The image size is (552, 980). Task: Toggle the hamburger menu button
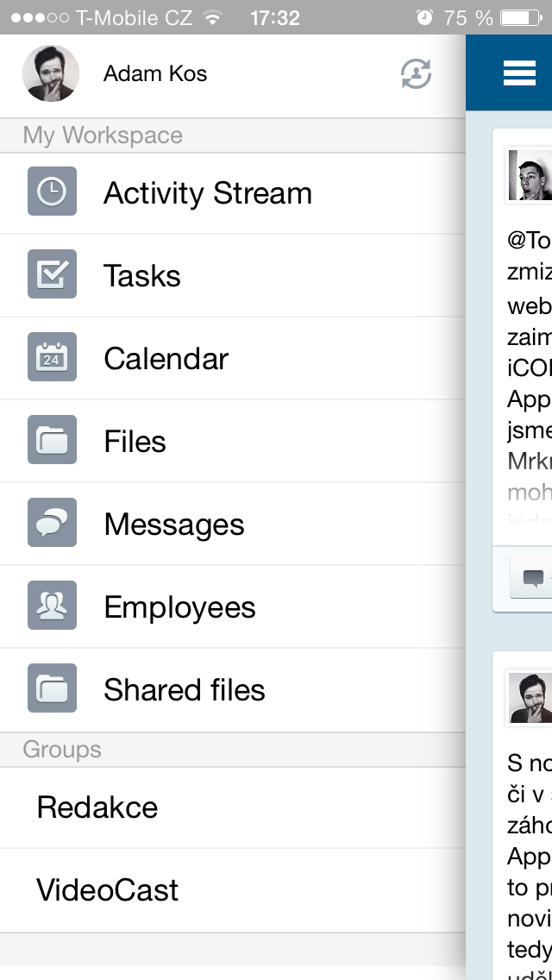[x=519, y=73]
